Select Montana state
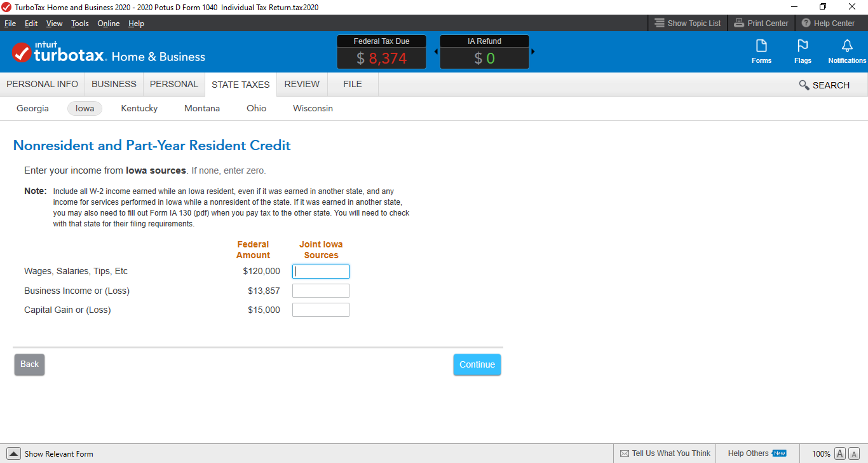Screen dimensions: 868x463 pyautogui.click(x=202, y=108)
